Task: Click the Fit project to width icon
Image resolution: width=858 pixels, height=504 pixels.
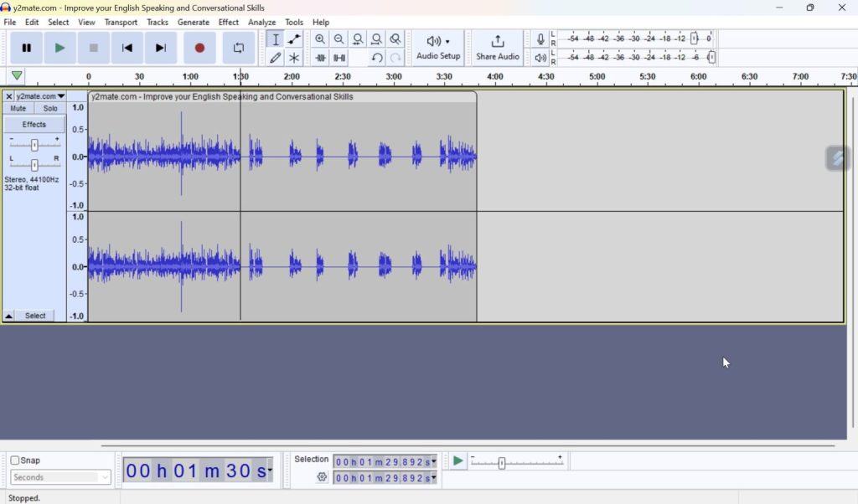Action: 377,39
